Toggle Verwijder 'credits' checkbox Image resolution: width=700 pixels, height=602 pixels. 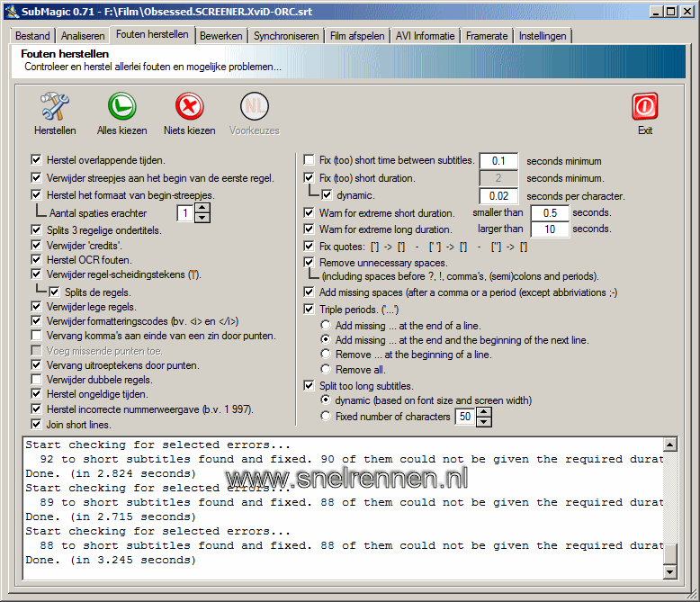point(36,245)
